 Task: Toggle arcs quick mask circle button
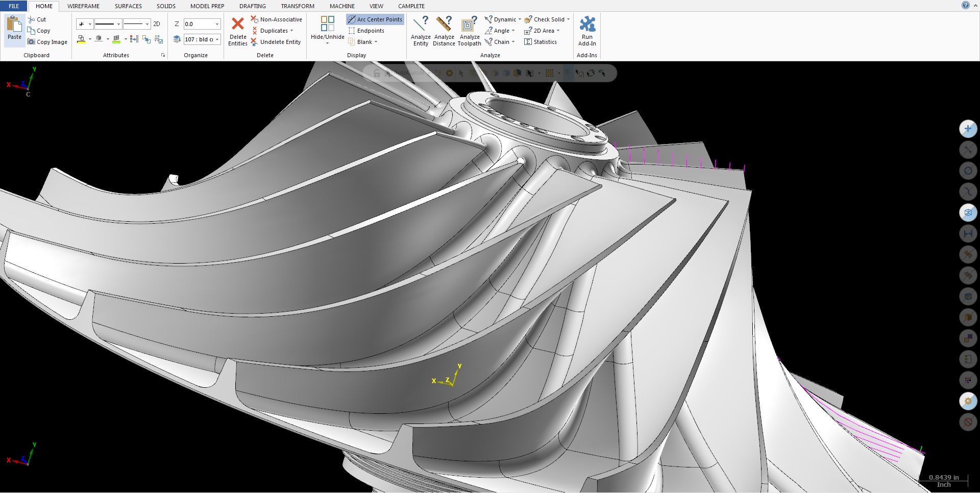pyautogui.click(x=968, y=171)
